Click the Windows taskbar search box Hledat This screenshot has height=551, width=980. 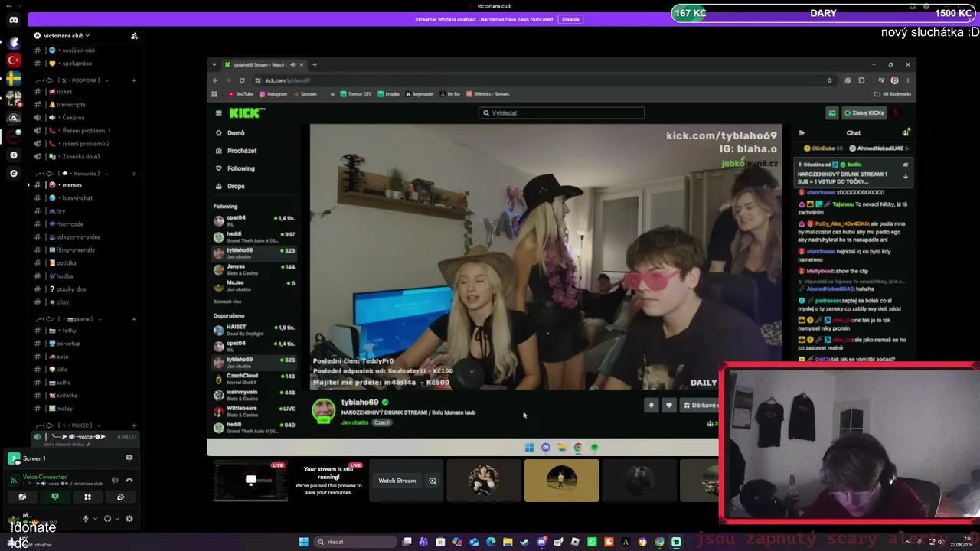(356, 542)
